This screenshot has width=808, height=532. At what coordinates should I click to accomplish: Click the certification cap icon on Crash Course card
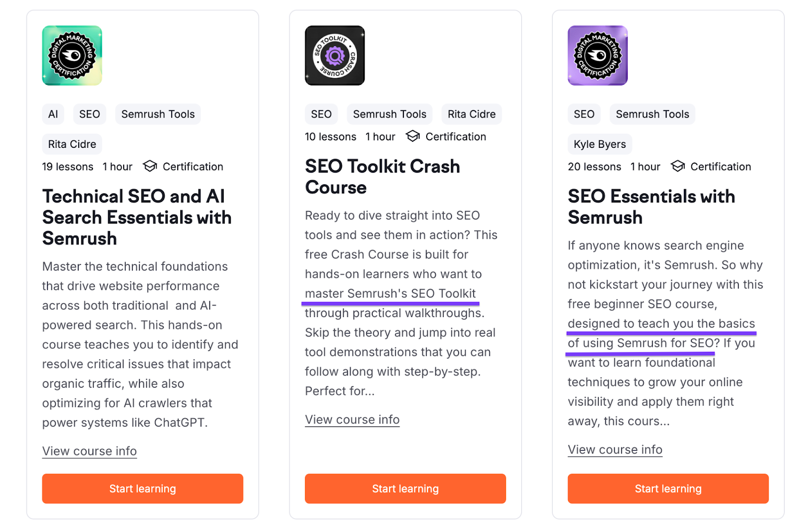(413, 136)
